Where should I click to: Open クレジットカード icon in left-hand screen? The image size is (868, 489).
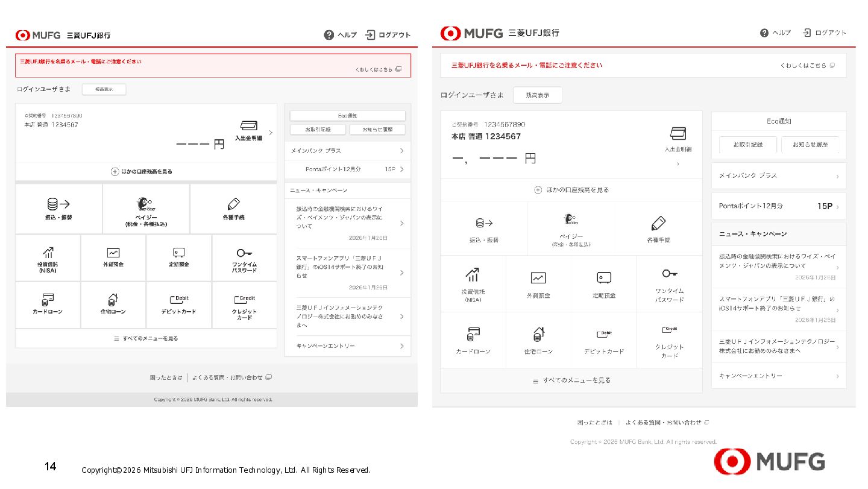point(244,299)
